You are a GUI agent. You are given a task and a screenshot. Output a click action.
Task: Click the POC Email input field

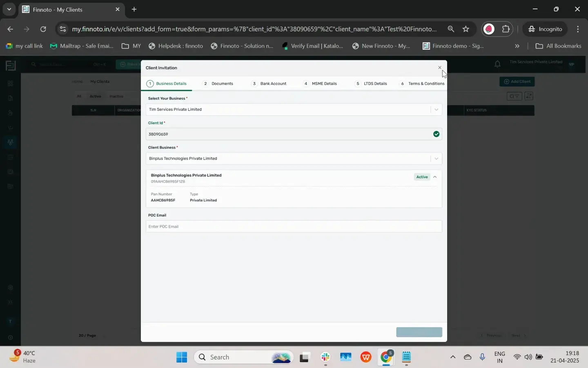click(294, 227)
